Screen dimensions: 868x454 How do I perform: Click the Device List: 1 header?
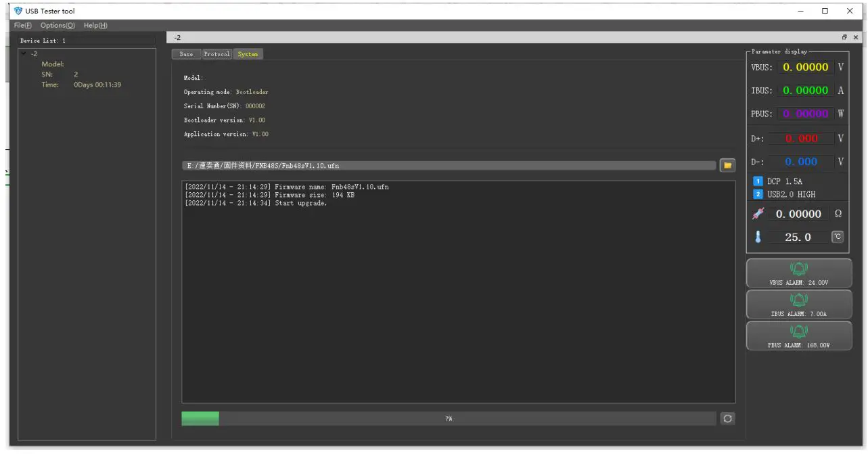(43, 41)
